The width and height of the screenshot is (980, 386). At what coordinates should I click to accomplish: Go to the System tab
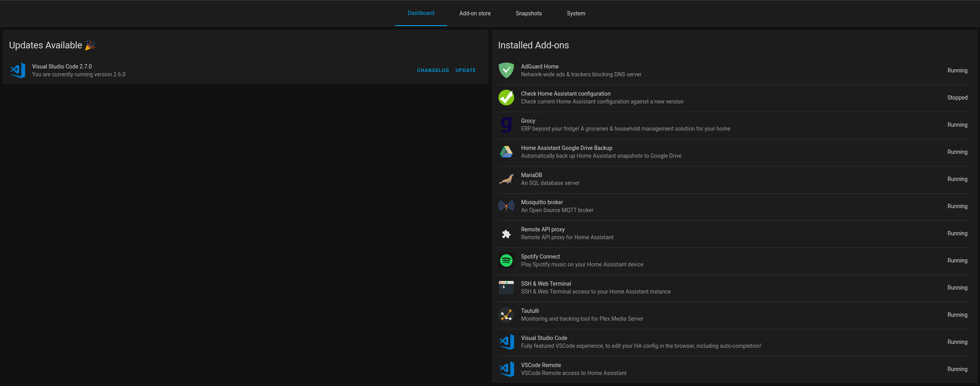coord(576,13)
